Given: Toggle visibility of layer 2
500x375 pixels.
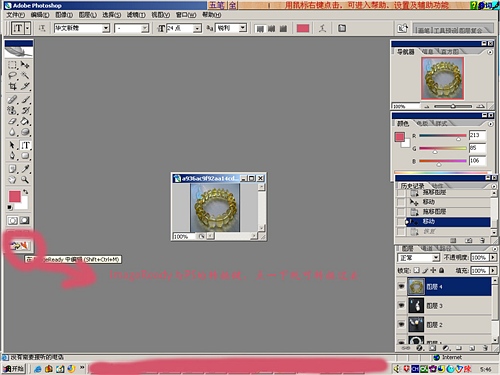Looking at the screenshot, I should (401, 324).
